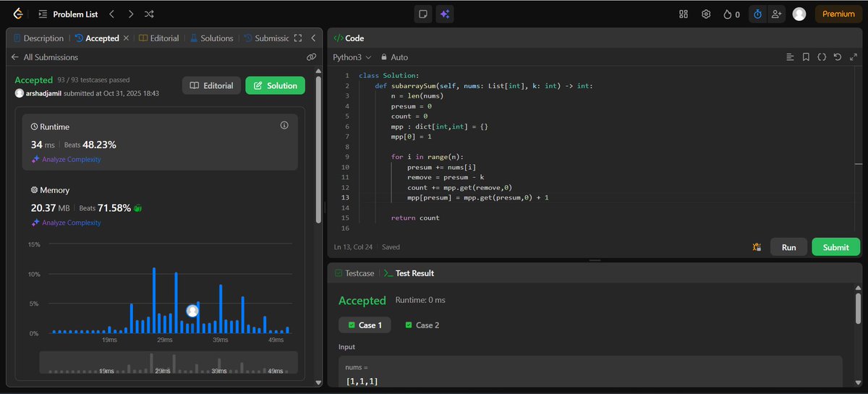This screenshot has height=394, width=868.
Task: Copy submission link icon
Action: pyautogui.click(x=311, y=56)
